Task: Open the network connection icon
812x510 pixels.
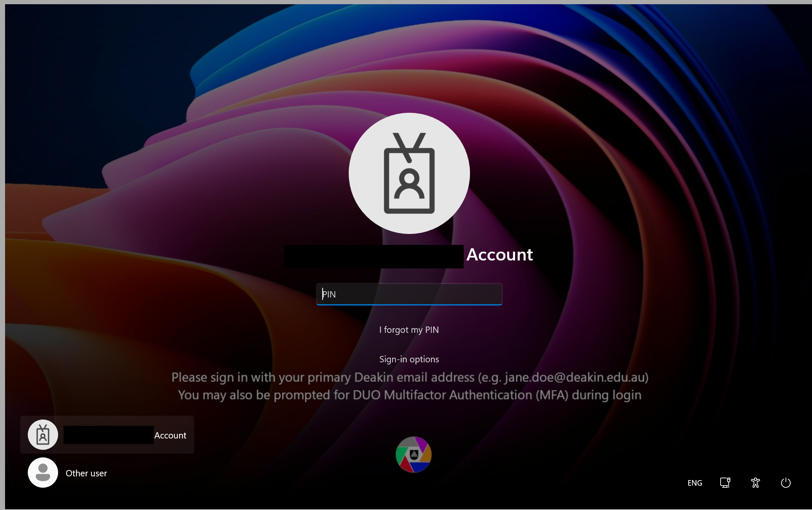Action: point(725,483)
